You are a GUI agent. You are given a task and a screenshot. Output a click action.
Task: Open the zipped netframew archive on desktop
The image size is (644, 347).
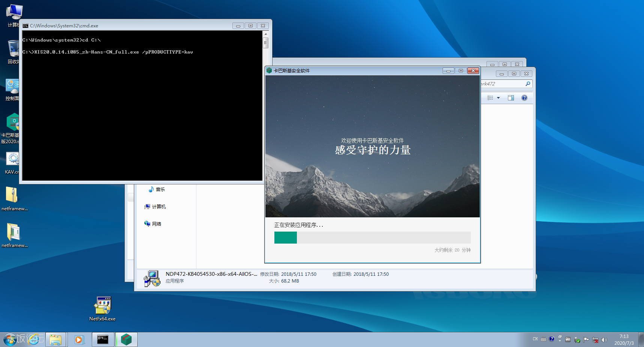click(14, 199)
